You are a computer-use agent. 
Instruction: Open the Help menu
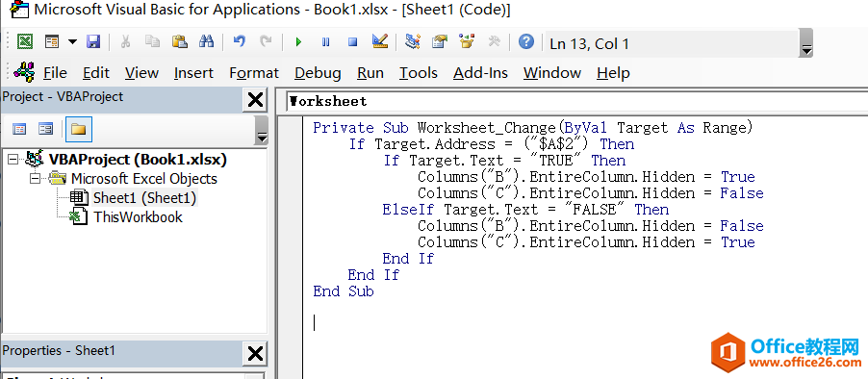tap(613, 73)
